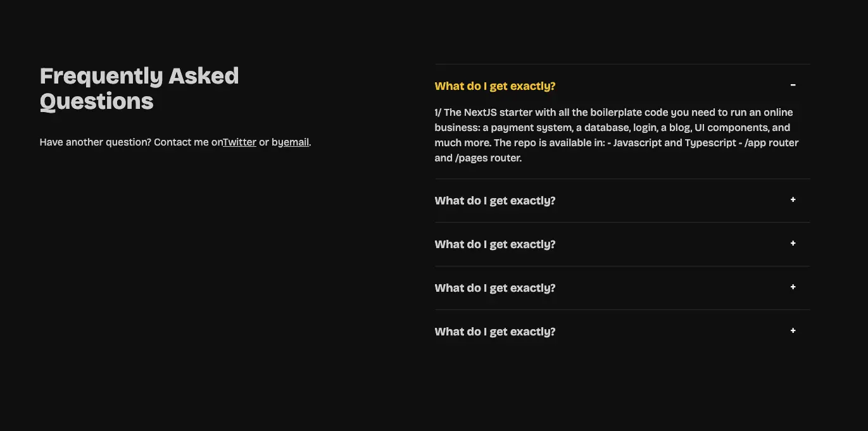Expand the fifth 'What do I get exactly?' question

[x=622, y=332]
